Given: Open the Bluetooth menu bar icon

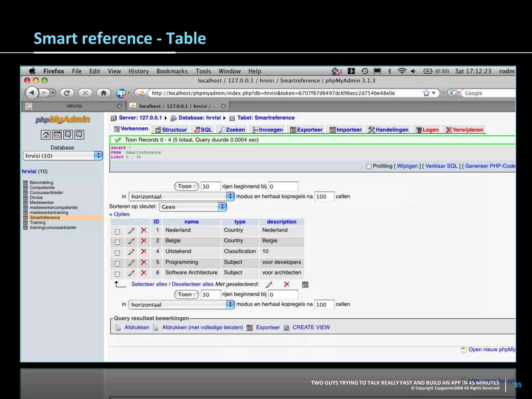Looking at the screenshot, I should [390, 71].
